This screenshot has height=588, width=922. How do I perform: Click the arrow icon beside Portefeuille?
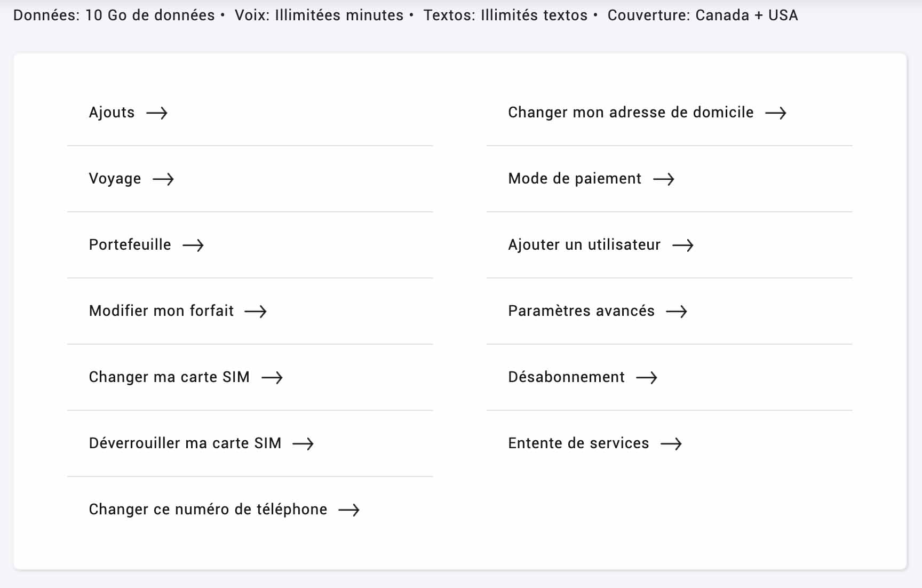point(193,245)
